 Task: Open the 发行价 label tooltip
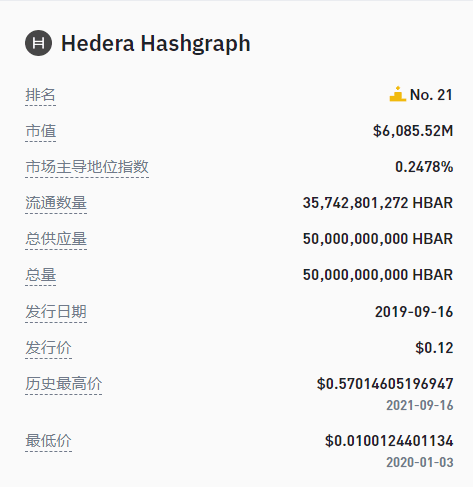click(48, 348)
